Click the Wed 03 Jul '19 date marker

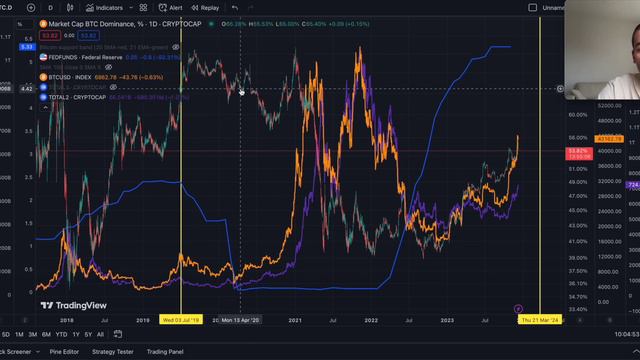pos(181,320)
